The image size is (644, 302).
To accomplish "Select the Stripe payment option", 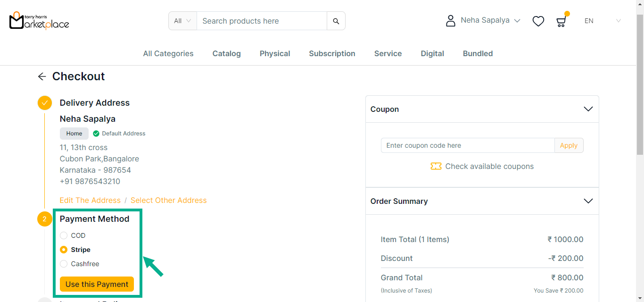I will click(64, 250).
